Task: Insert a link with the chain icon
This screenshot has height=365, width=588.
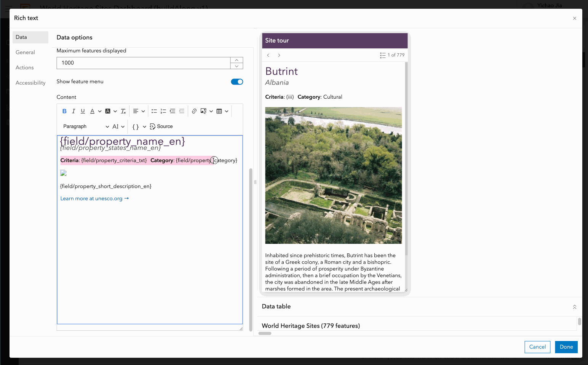Action: (194, 111)
